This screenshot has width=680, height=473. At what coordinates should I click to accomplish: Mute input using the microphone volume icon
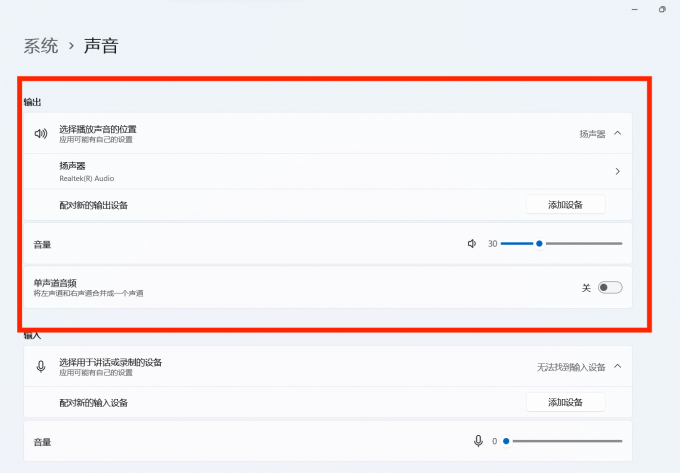(478, 441)
